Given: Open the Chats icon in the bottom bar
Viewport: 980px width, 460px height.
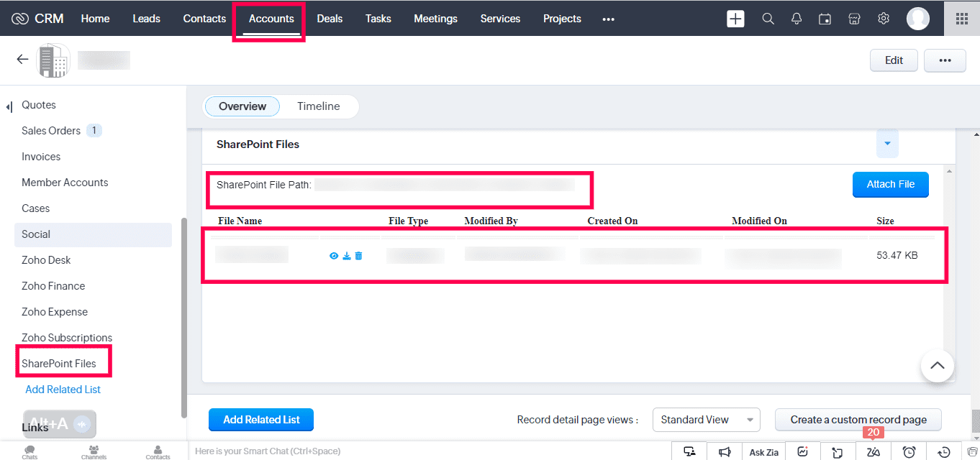Looking at the screenshot, I should point(30,451).
